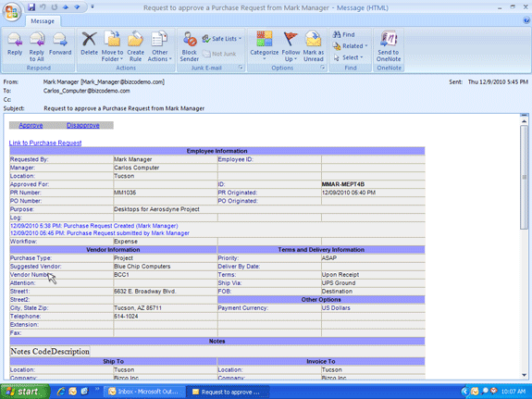Click the Not Junk button
The image size is (532, 399).
[219, 54]
